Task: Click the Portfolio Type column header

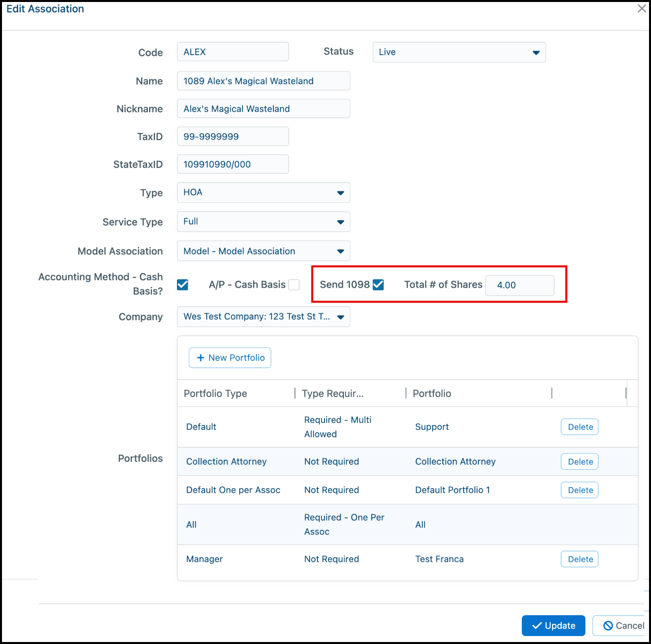Action: pos(215,394)
